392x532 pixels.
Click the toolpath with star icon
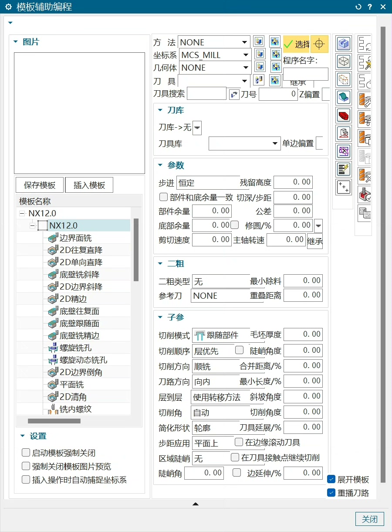click(365, 62)
